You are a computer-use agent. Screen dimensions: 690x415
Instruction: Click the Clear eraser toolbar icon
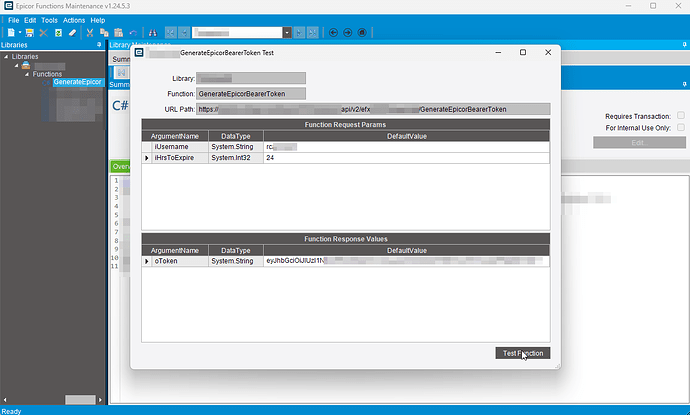tap(73, 33)
